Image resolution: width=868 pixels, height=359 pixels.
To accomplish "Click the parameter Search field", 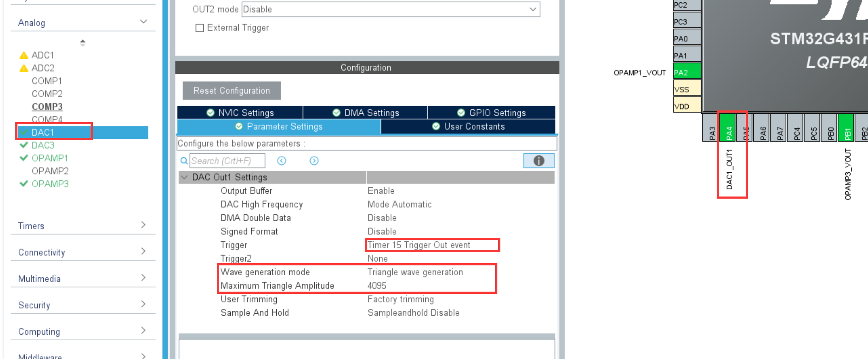I will tap(227, 161).
